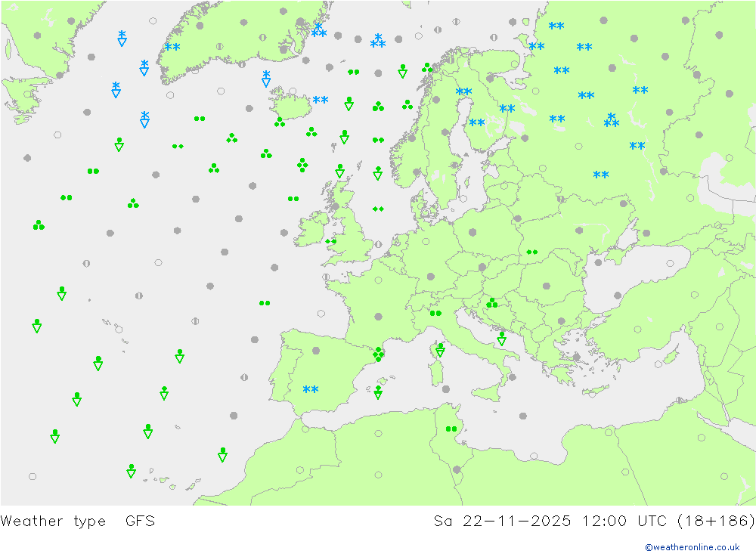Click the snow symbol just east of Iceland
The height and width of the screenshot is (554, 756).
pos(320,100)
